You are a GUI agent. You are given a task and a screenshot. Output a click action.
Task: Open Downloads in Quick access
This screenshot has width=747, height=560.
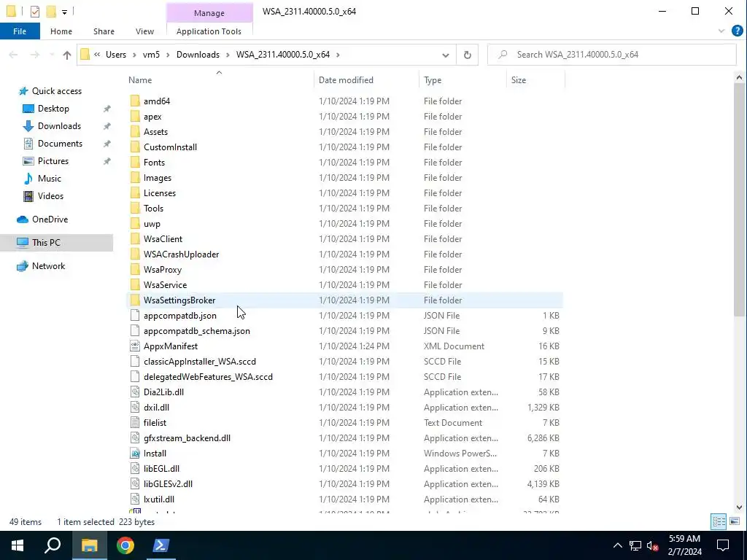tap(59, 125)
